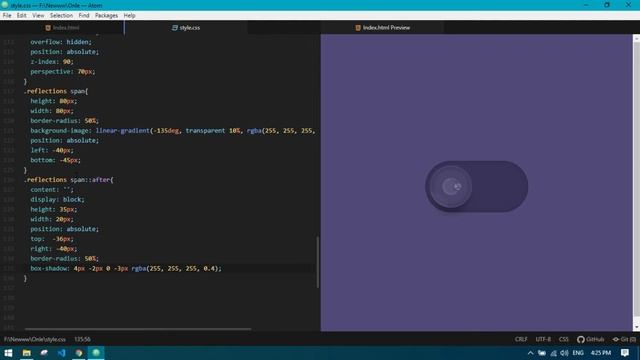640x360 pixels.
Task: Open the Git panel from status bar
Action: pyautogui.click(x=624, y=339)
